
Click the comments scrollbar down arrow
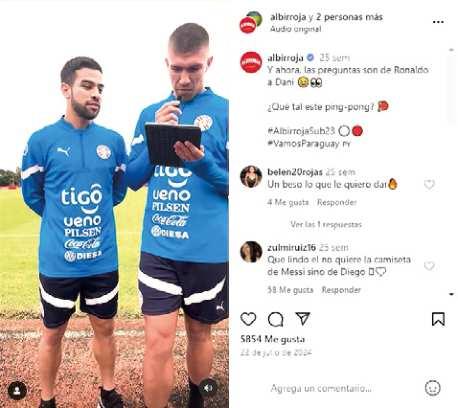tap(451, 294)
